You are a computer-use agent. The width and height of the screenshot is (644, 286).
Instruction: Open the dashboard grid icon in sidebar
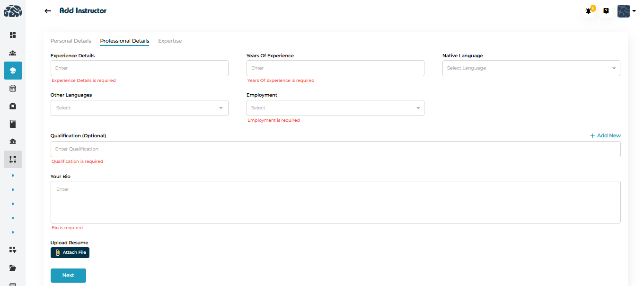click(13, 35)
